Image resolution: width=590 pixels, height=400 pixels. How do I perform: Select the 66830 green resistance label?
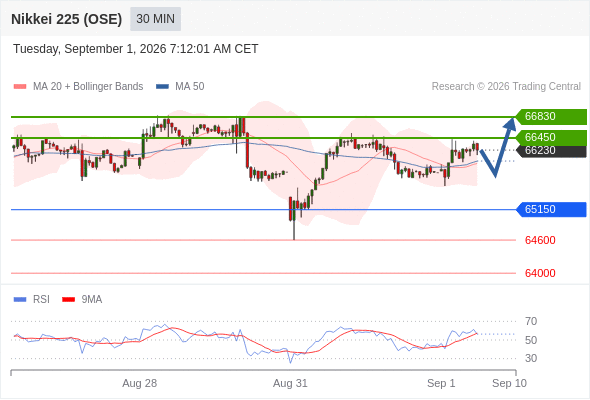(551, 117)
